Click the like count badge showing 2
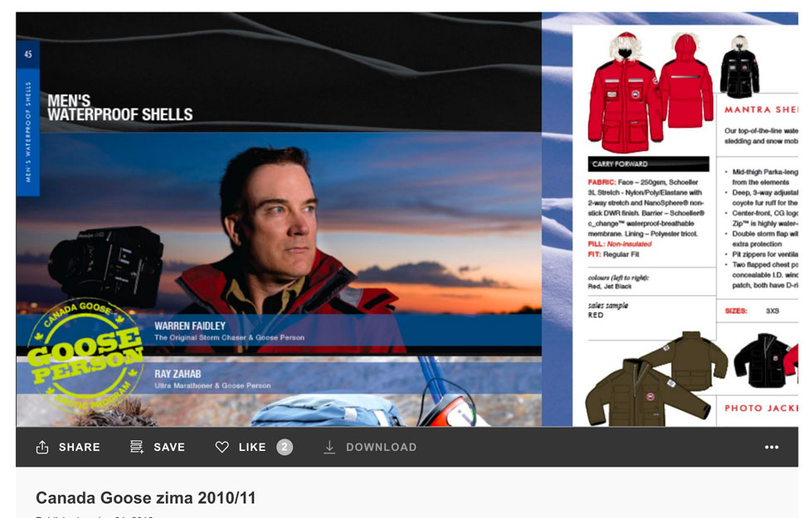The width and height of the screenshot is (812, 518). (x=284, y=448)
